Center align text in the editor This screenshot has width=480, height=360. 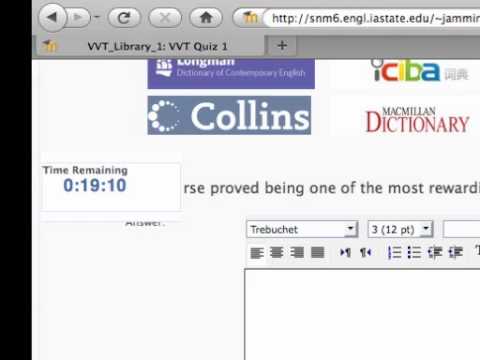tap(277, 253)
